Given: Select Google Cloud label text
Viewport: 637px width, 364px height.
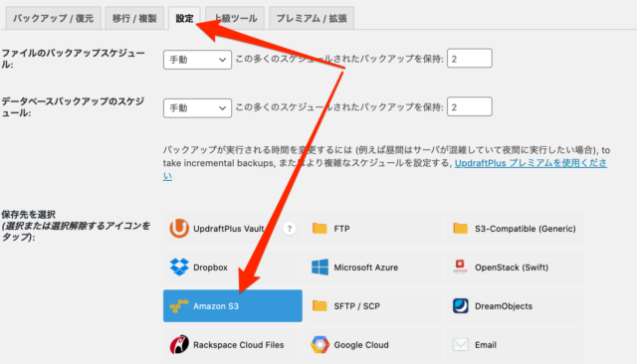Looking at the screenshot, I should coord(361,345).
